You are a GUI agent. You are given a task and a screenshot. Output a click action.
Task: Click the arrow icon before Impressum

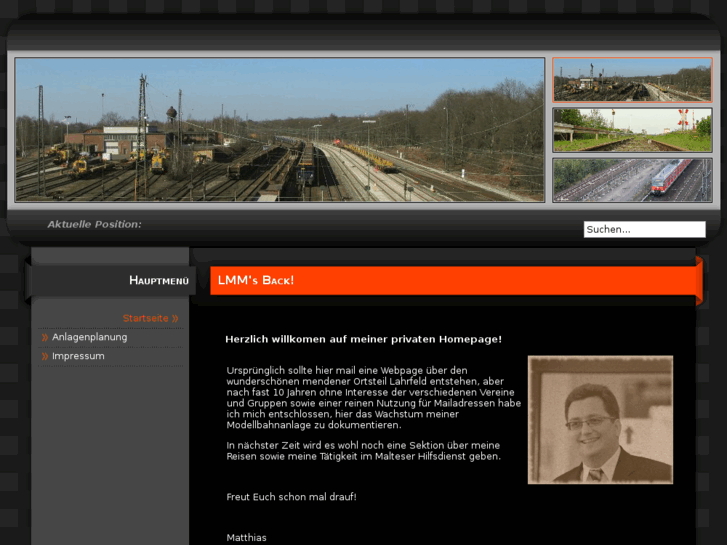(45, 356)
